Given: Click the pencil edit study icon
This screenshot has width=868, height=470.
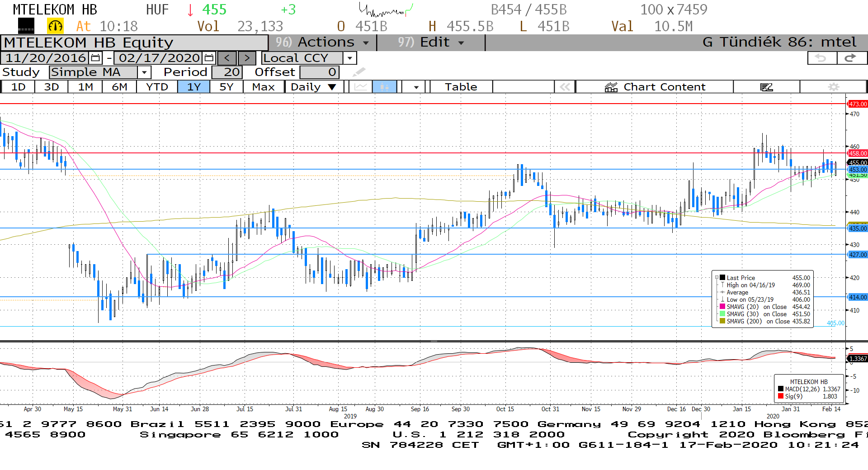Looking at the screenshot, I should click(359, 72).
